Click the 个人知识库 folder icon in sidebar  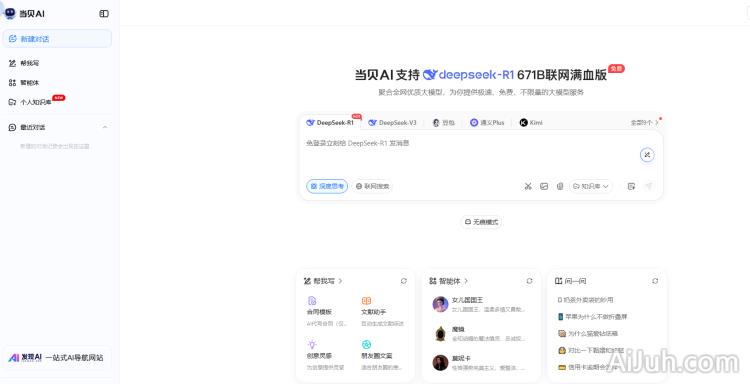pos(12,102)
